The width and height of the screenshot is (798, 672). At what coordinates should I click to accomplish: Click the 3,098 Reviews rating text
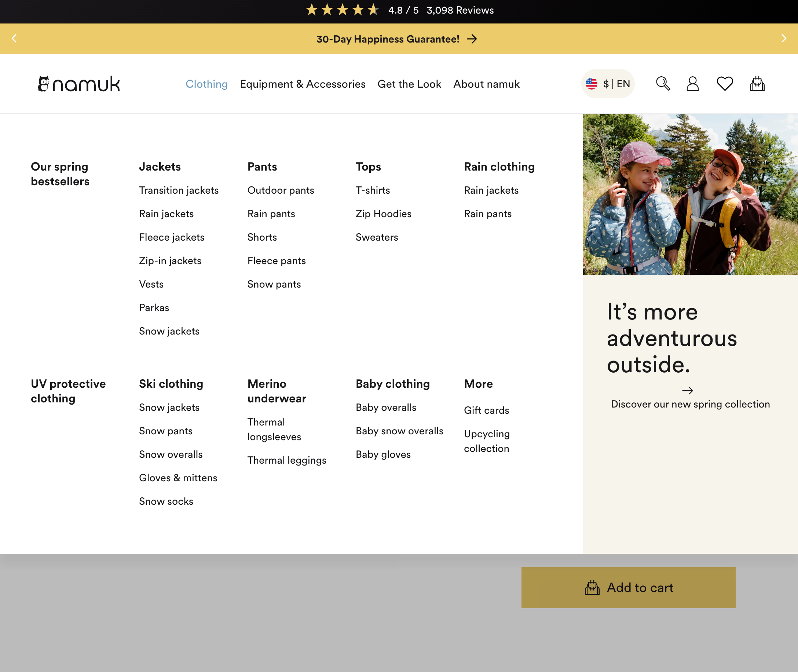[460, 10]
